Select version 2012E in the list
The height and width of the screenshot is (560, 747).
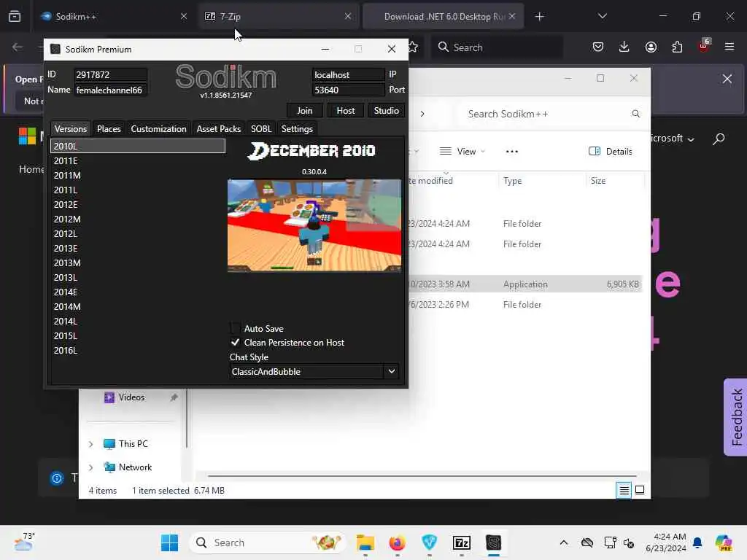(138, 204)
